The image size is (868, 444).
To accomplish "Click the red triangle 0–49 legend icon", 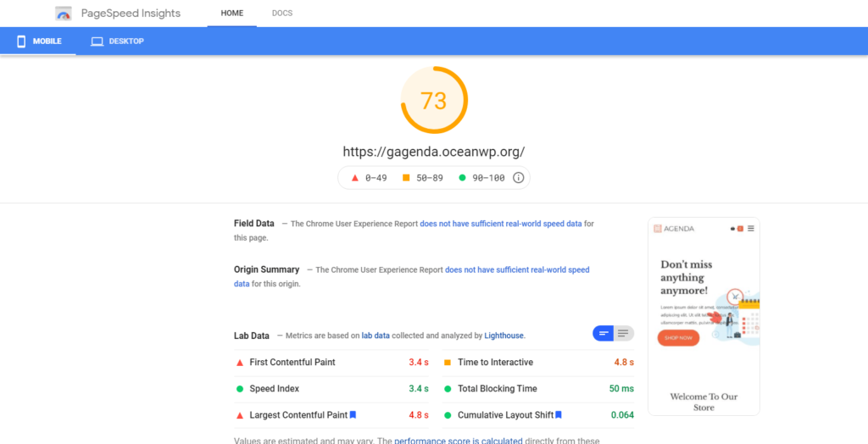I will (355, 178).
